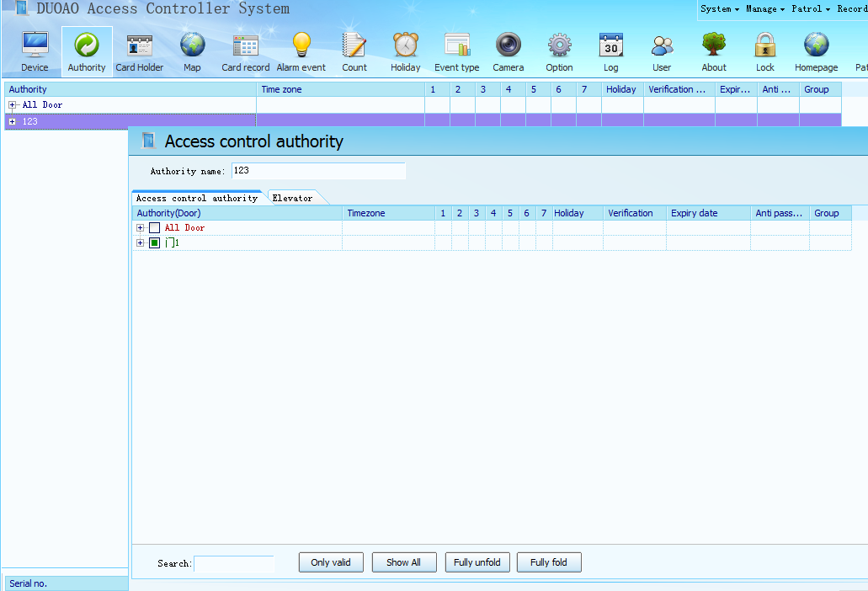Expand All Door in the main authority list
Image resolution: width=868 pixels, height=591 pixels.
tap(12, 105)
